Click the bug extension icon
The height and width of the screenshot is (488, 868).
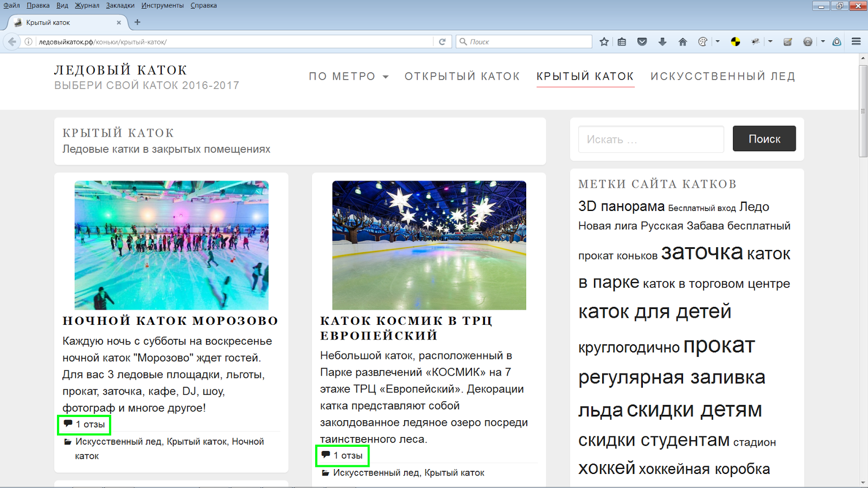pos(755,42)
